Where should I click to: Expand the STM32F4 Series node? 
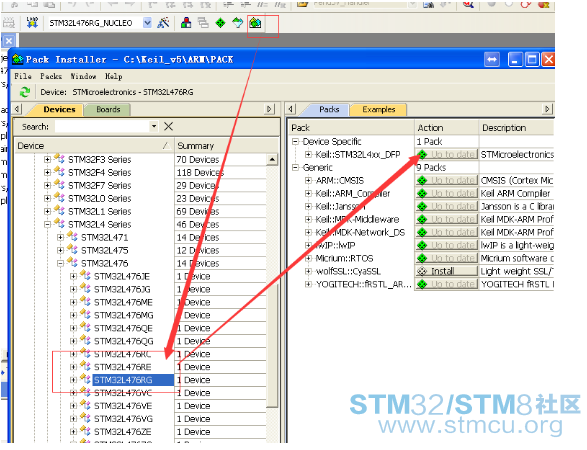pyautogui.click(x=48, y=173)
